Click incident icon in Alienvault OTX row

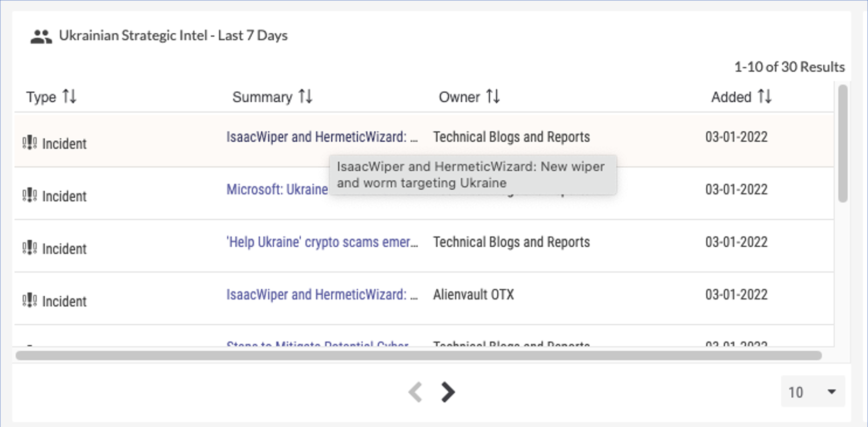tap(30, 301)
